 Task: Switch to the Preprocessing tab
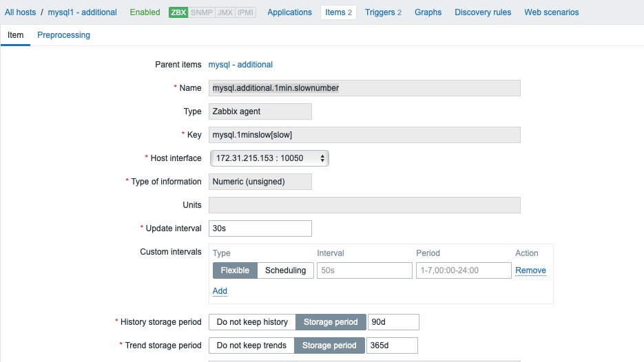[x=63, y=35]
